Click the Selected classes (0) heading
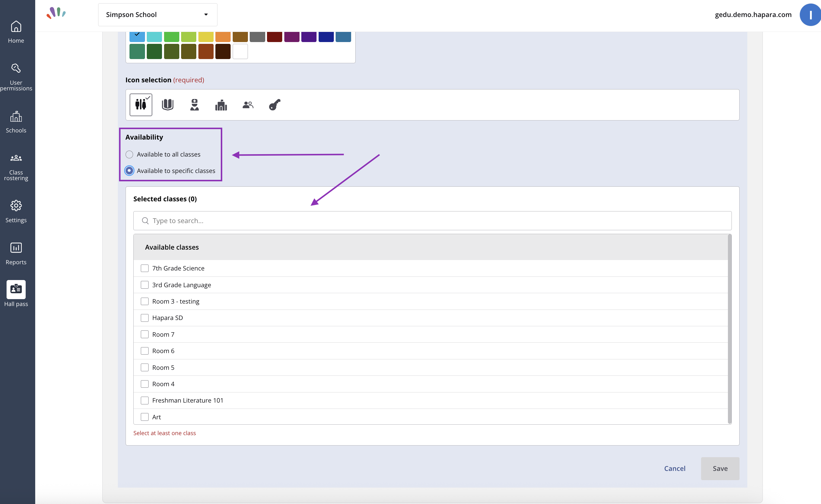Image resolution: width=821 pixels, height=504 pixels. coord(165,199)
